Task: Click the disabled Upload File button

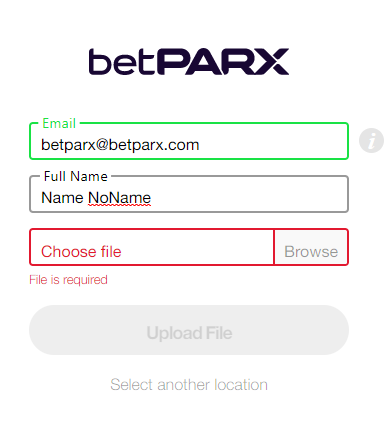Action: (189, 330)
